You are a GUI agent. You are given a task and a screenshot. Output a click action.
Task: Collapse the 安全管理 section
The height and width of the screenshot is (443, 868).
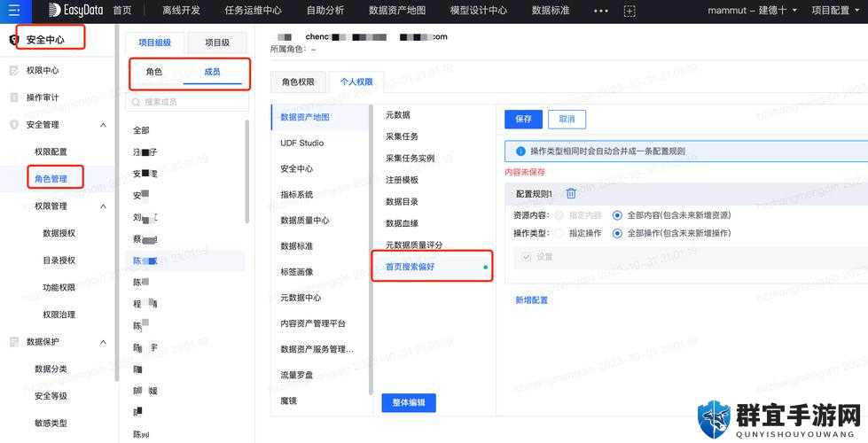103,125
